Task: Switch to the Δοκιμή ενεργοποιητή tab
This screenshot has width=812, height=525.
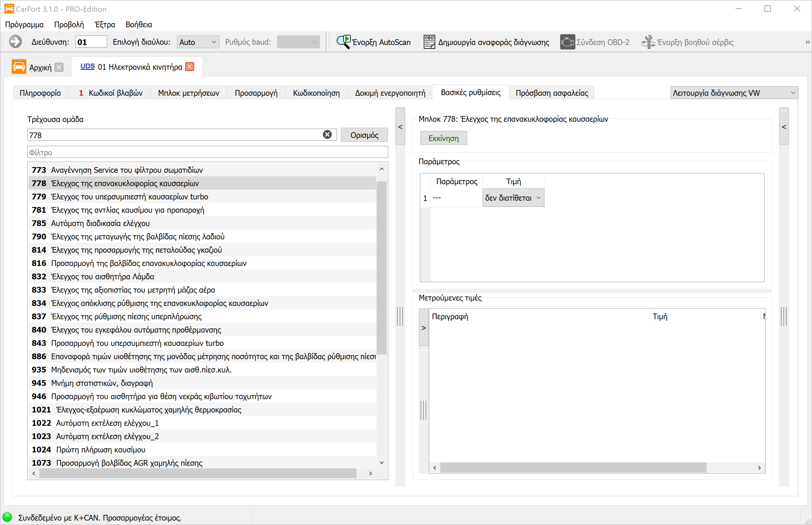Action: 390,93
